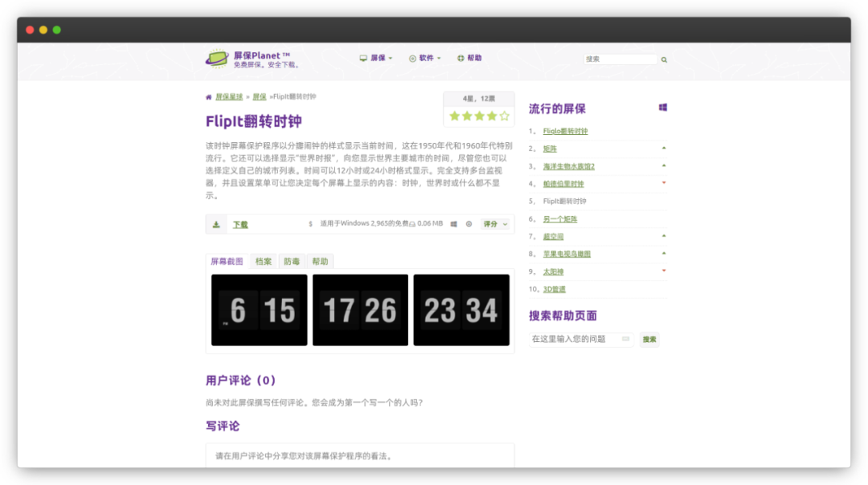Viewport: 868px width, 485px height.
Task: Click the magnifying glass icon beside the search box
Action: tap(663, 59)
